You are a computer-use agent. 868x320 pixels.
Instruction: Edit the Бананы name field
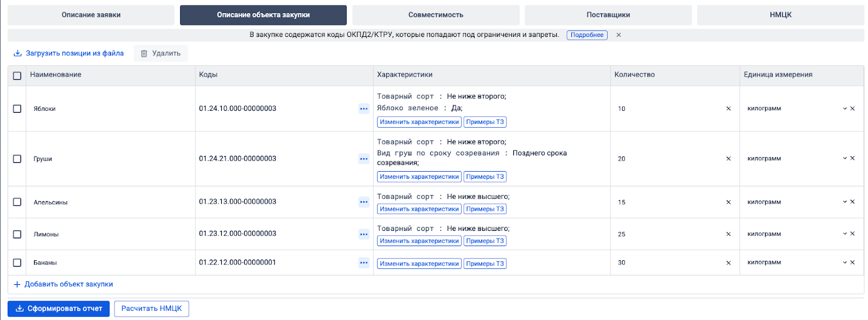tap(110, 263)
